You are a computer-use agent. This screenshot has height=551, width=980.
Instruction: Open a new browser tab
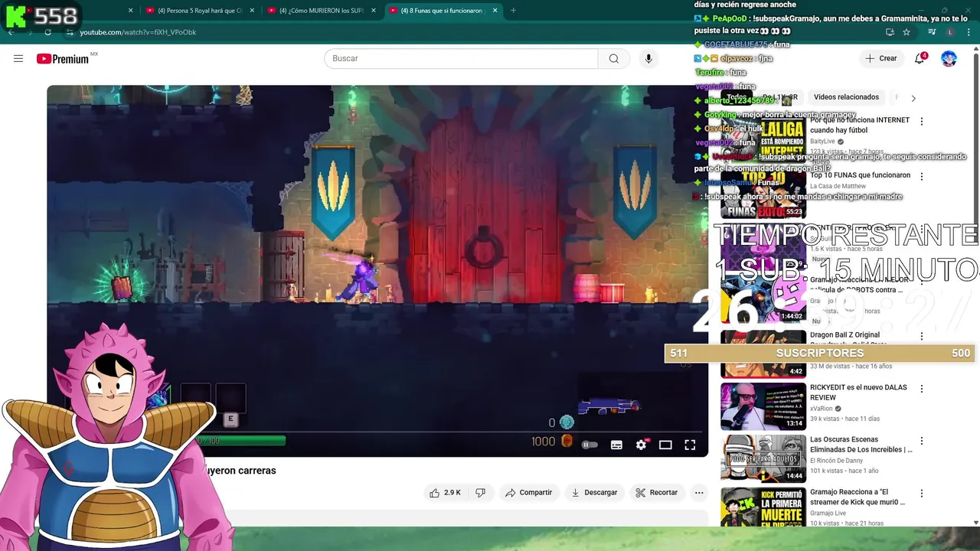coord(513,11)
